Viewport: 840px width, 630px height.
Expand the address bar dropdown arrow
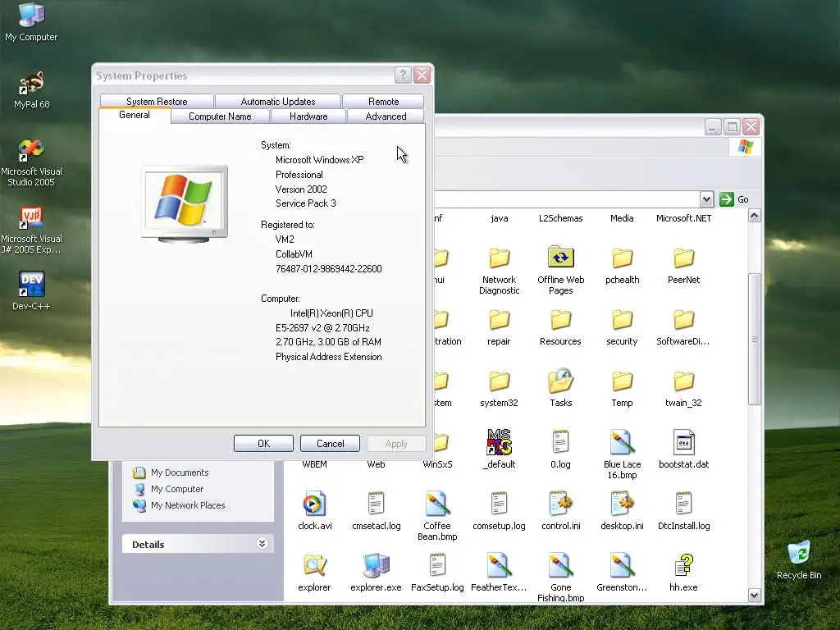pos(706,199)
